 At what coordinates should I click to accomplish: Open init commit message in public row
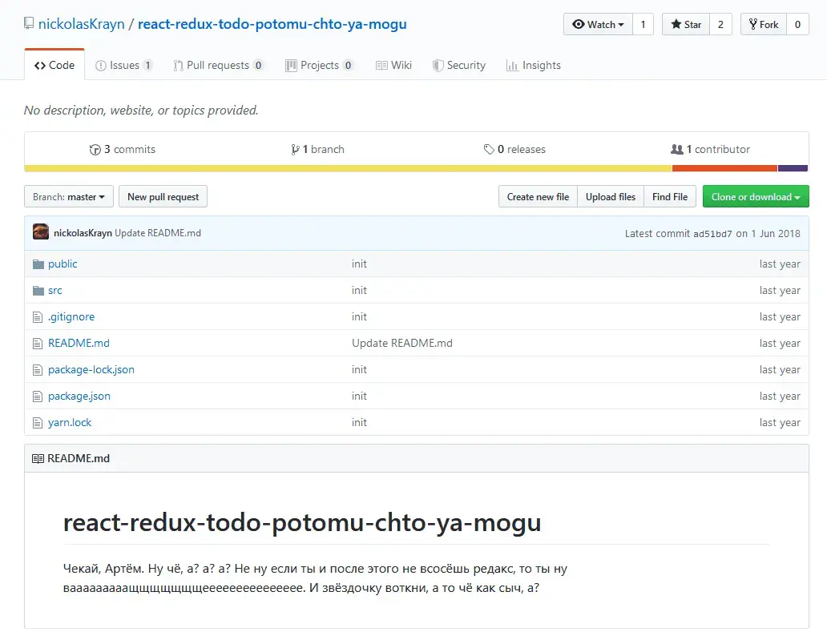click(359, 264)
